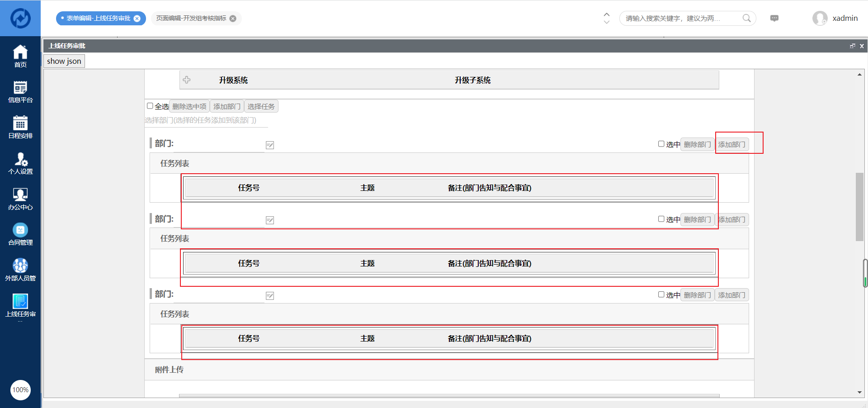Click 添加部门 next to 删除选中项

pyautogui.click(x=227, y=106)
